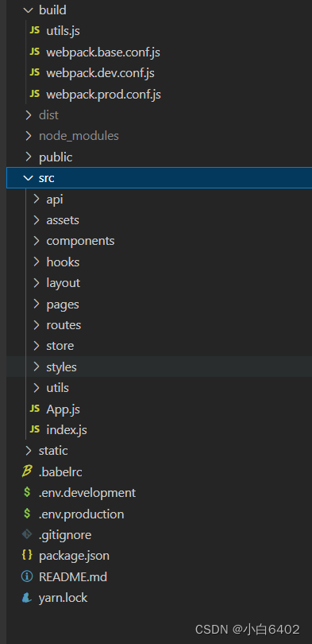Image resolution: width=312 pixels, height=644 pixels.
Task: Open the .gitignore file
Action: pyautogui.click(x=65, y=535)
